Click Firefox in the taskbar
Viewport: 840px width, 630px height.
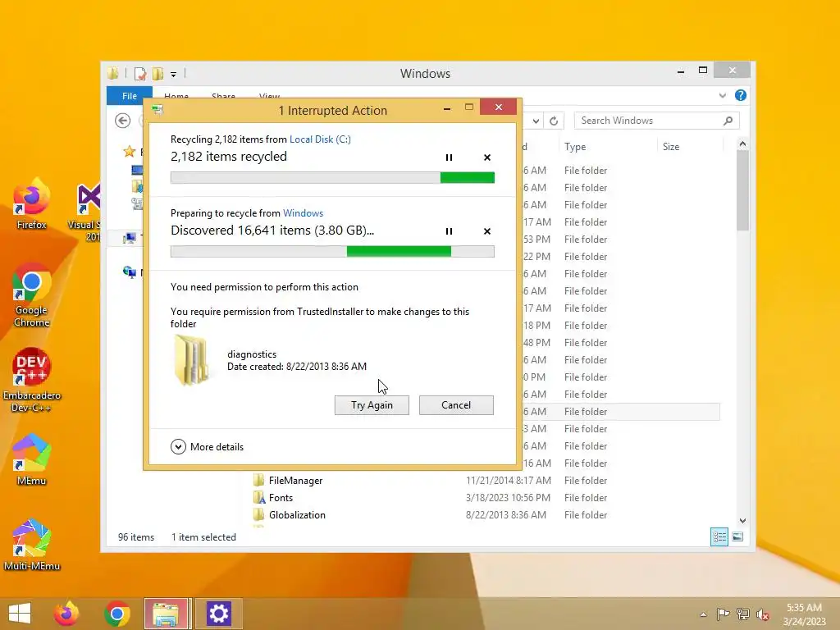[x=66, y=614]
